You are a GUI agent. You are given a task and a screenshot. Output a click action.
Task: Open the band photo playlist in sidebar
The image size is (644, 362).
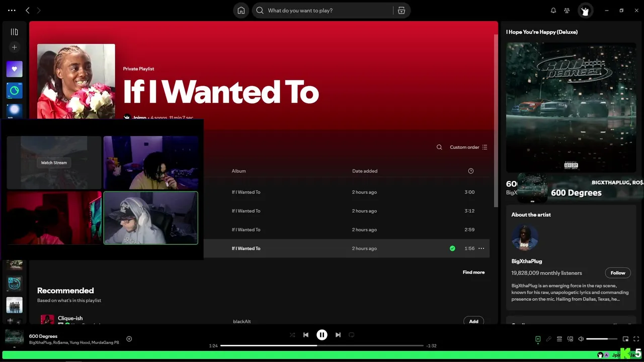click(14, 305)
